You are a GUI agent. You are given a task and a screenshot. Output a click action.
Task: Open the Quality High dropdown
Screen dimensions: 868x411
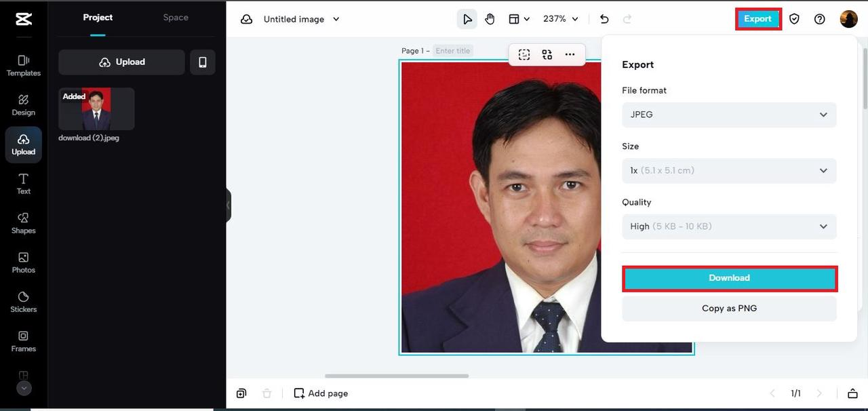tap(729, 227)
